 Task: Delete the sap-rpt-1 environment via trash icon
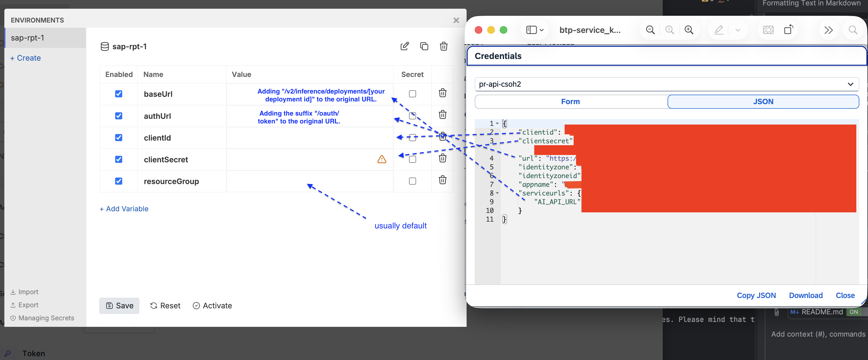point(444,46)
